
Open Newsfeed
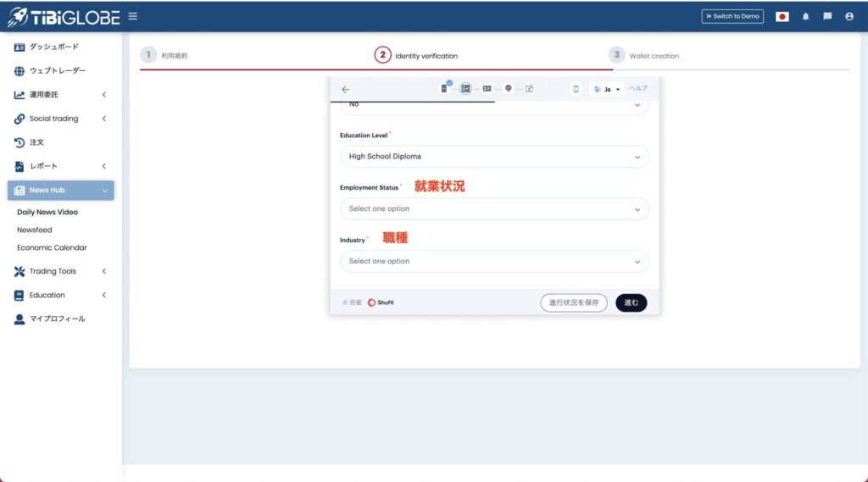click(34, 230)
